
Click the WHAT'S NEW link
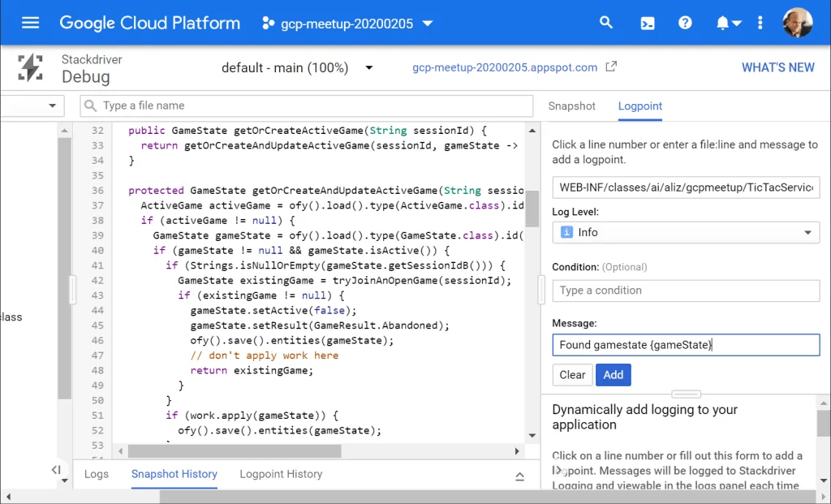coord(777,68)
